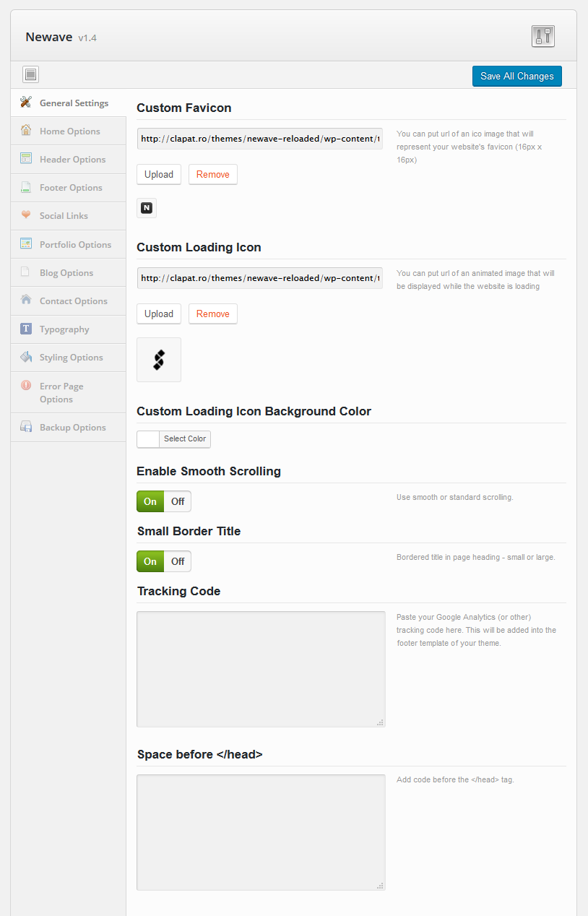Switch Small Border Title to Off

point(178,561)
